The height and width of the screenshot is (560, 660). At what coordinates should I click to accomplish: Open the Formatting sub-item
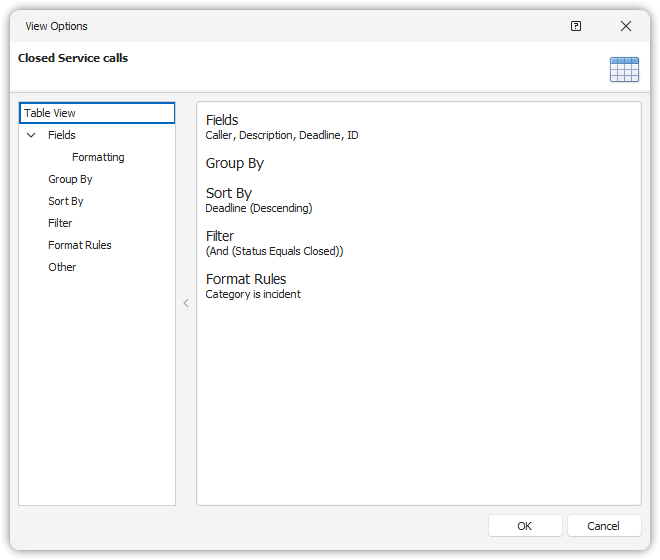[98, 157]
